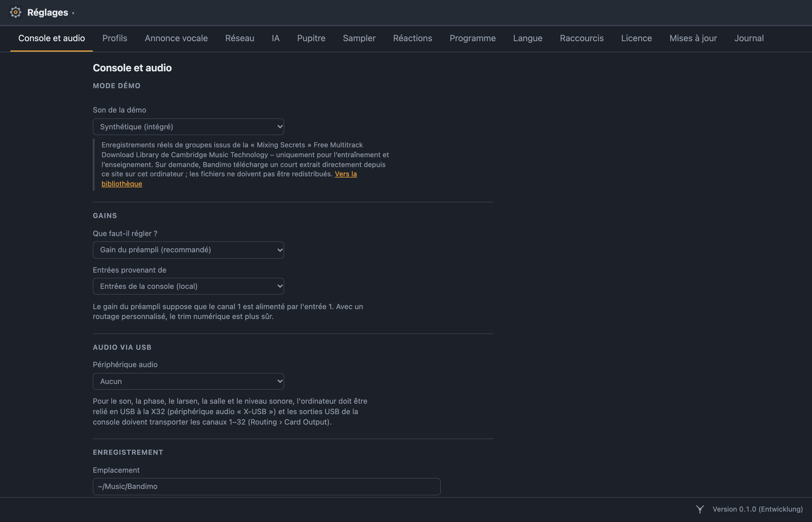
Task: Click the Version 0.1.0 status text
Action: coord(757,509)
